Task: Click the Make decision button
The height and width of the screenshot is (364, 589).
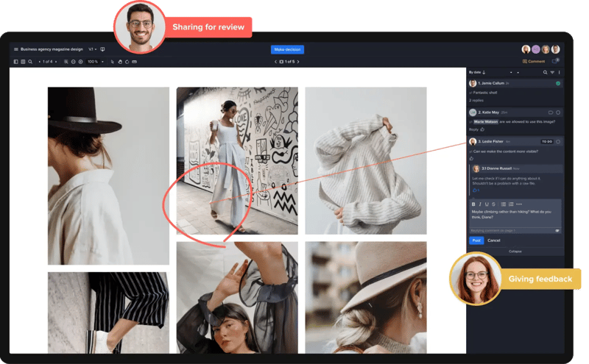Action: (287, 49)
